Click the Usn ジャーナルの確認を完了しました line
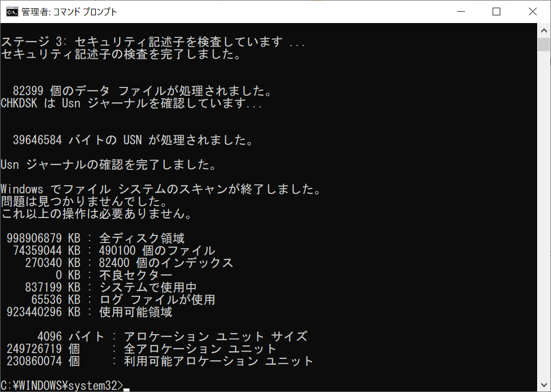Screen dimensions: 551x392 [109, 165]
